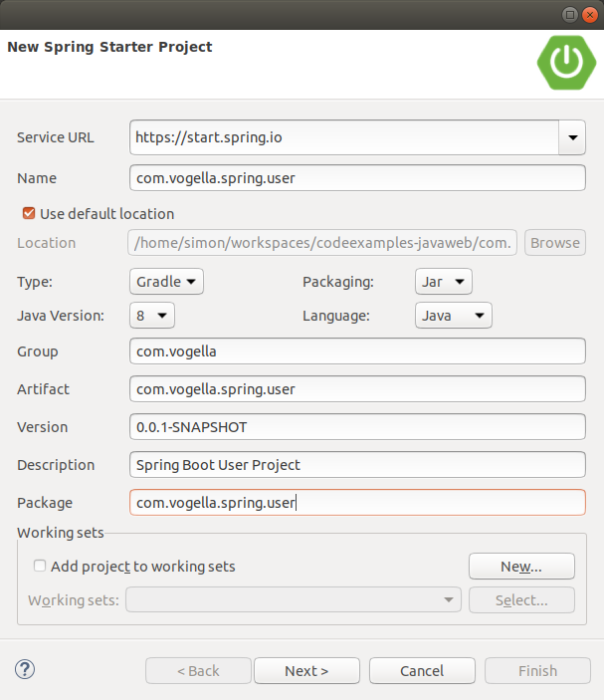
Task: Click the Spring Boot power logo icon
Action: point(567,62)
